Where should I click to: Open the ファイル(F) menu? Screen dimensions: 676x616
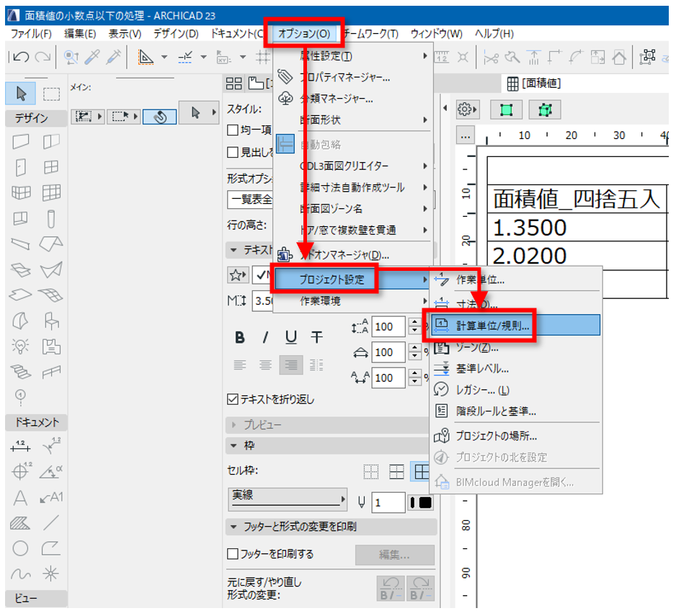coord(31,34)
